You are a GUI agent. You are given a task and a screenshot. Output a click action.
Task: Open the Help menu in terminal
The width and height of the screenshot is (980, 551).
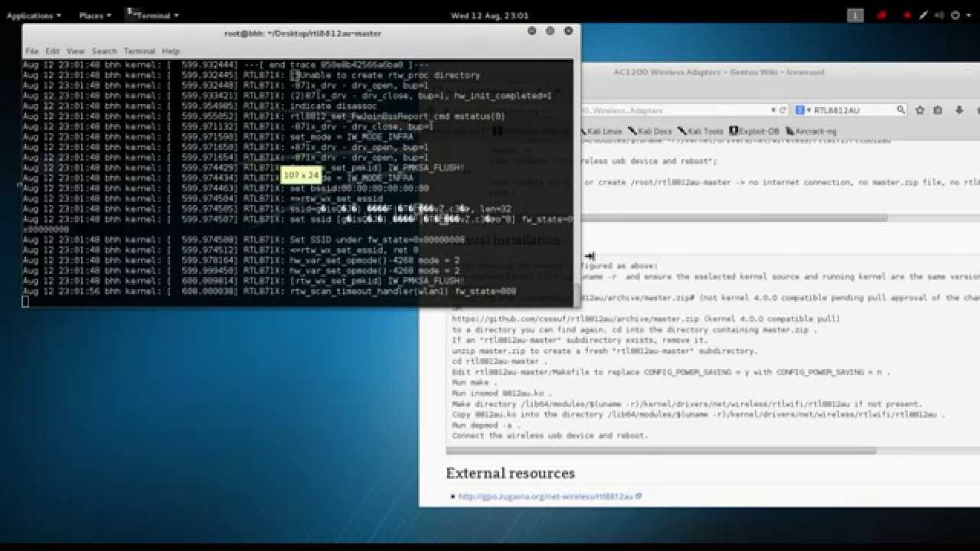[170, 51]
